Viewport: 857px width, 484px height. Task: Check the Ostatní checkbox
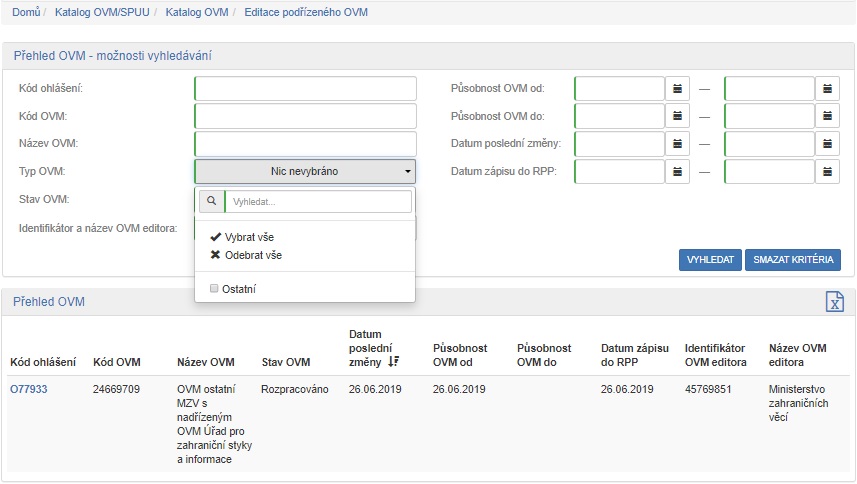click(x=214, y=289)
